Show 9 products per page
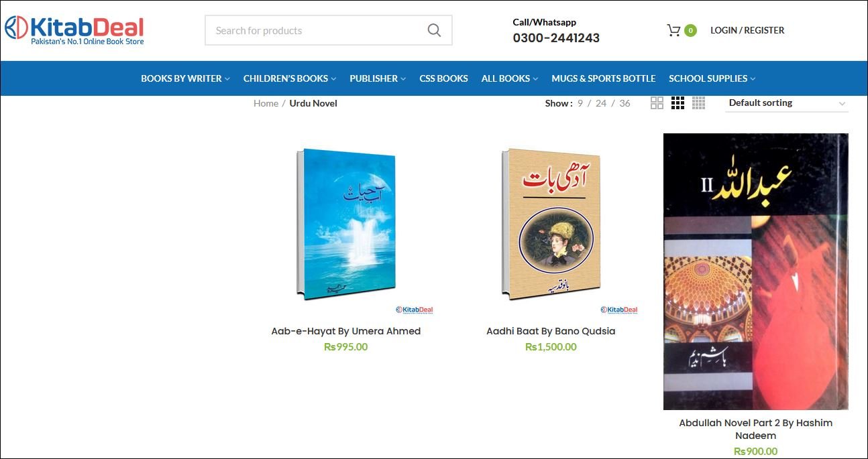The image size is (868, 459). pyautogui.click(x=580, y=103)
